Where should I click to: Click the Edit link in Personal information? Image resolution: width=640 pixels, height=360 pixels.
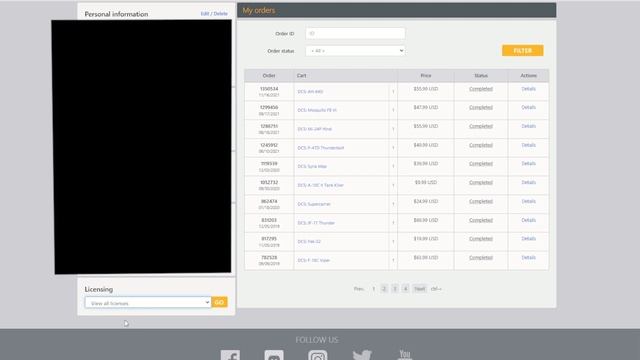tap(204, 13)
